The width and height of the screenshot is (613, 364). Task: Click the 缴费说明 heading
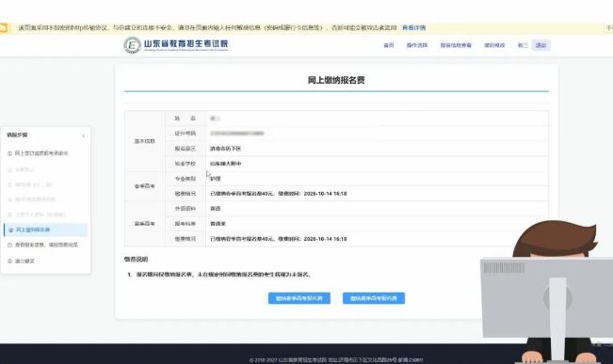click(x=136, y=260)
